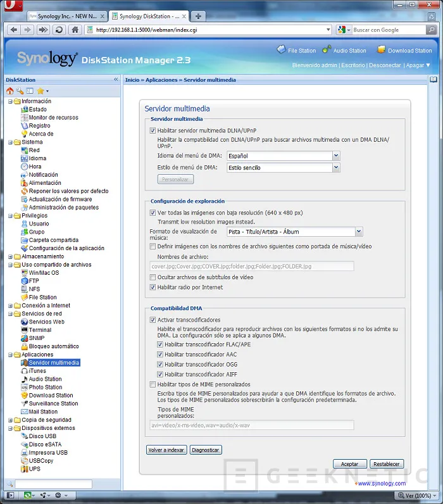
Task: Click Inicio in the breadcrumb
Action: point(132,80)
